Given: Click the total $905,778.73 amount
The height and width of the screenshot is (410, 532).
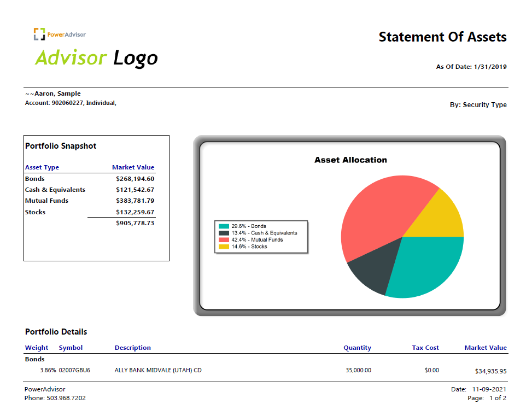Looking at the screenshot, I should pyautogui.click(x=135, y=223).
